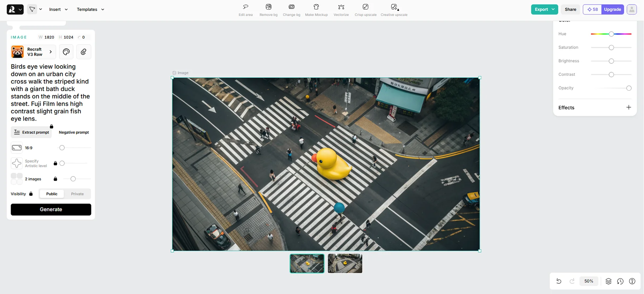
Task: Adjust the Hue slider
Action: pos(611,34)
